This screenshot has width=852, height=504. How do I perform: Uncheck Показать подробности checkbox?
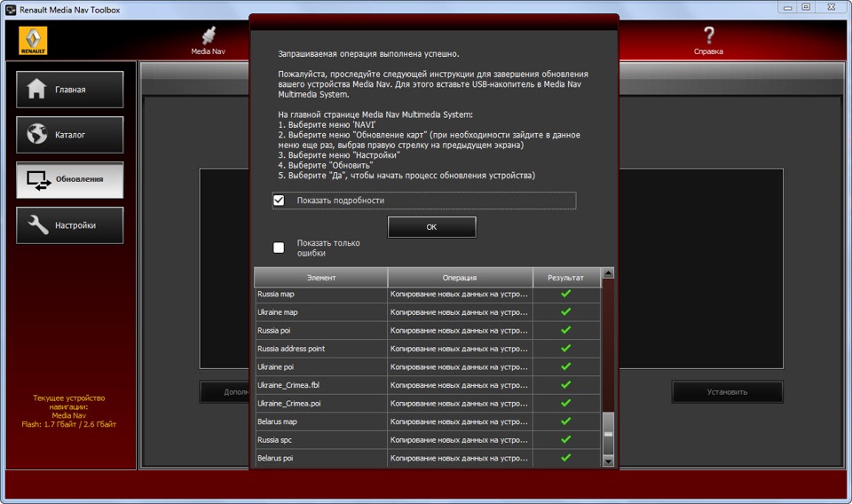coord(279,201)
